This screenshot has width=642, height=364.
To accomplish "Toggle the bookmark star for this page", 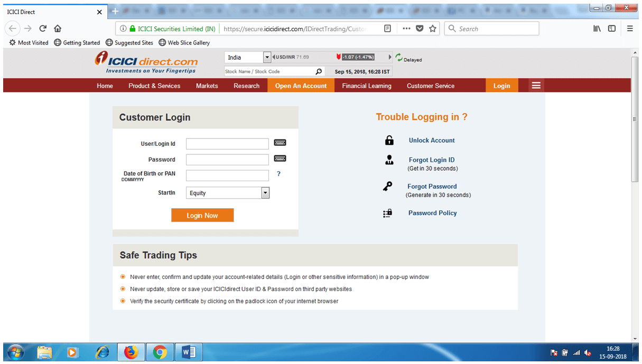I will (x=432, y=29).
